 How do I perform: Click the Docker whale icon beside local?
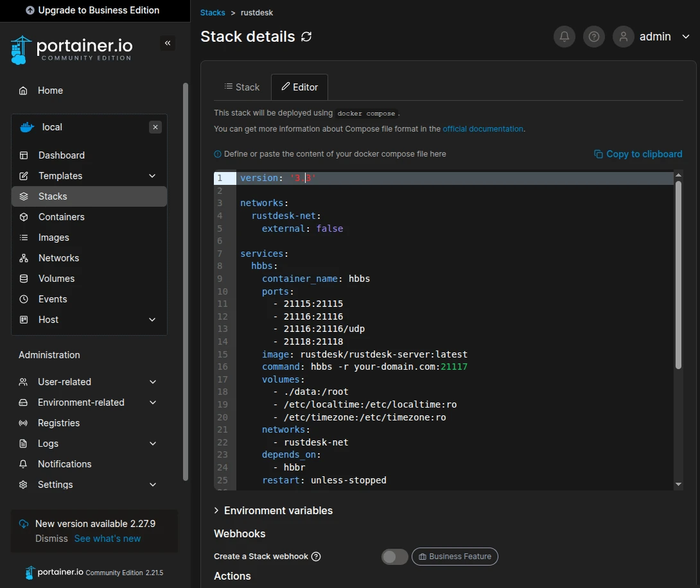click(27, 127)
